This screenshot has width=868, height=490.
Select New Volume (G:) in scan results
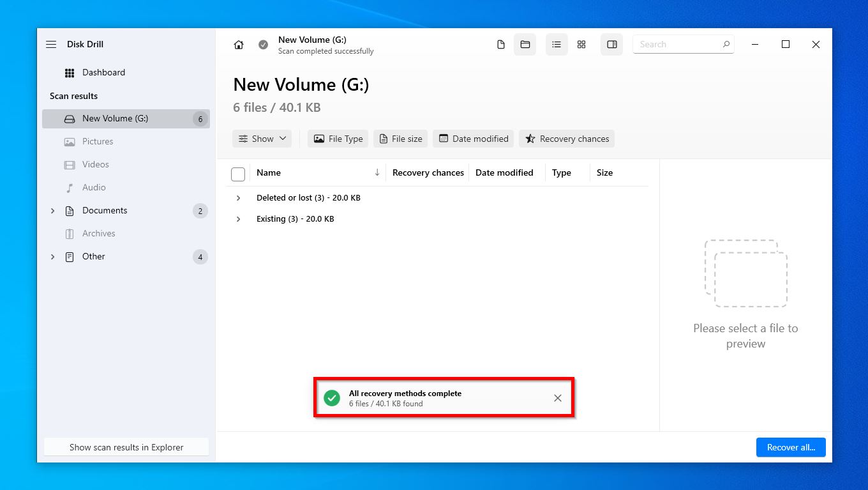(126, 119)
